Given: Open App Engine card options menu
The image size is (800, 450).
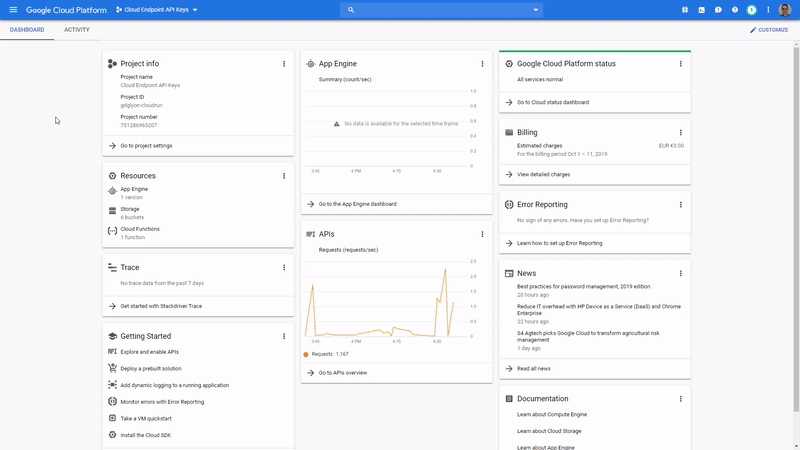Looking at the screenshot, I should 482,64.
